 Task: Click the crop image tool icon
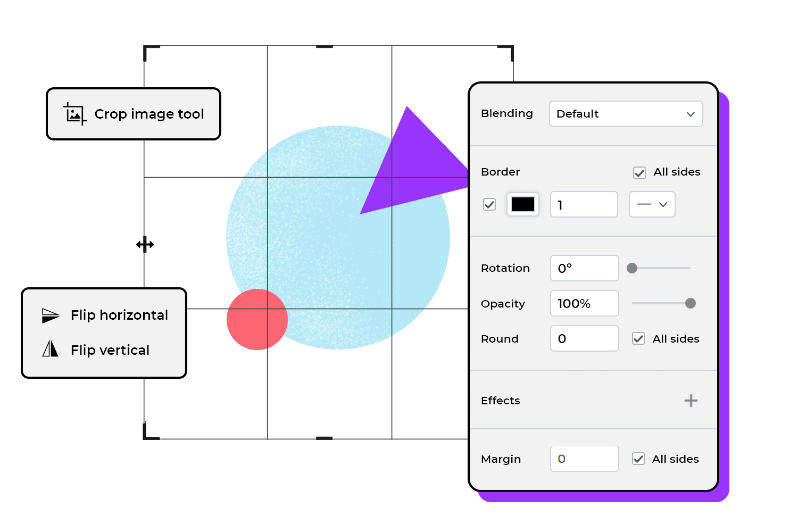[75, 114]
